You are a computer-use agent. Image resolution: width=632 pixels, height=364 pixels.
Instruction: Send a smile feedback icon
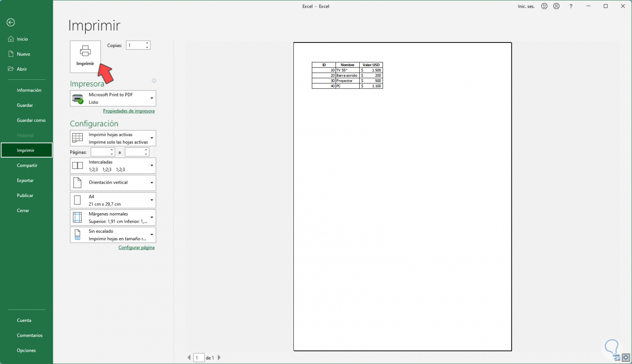(x=544, y=6)
